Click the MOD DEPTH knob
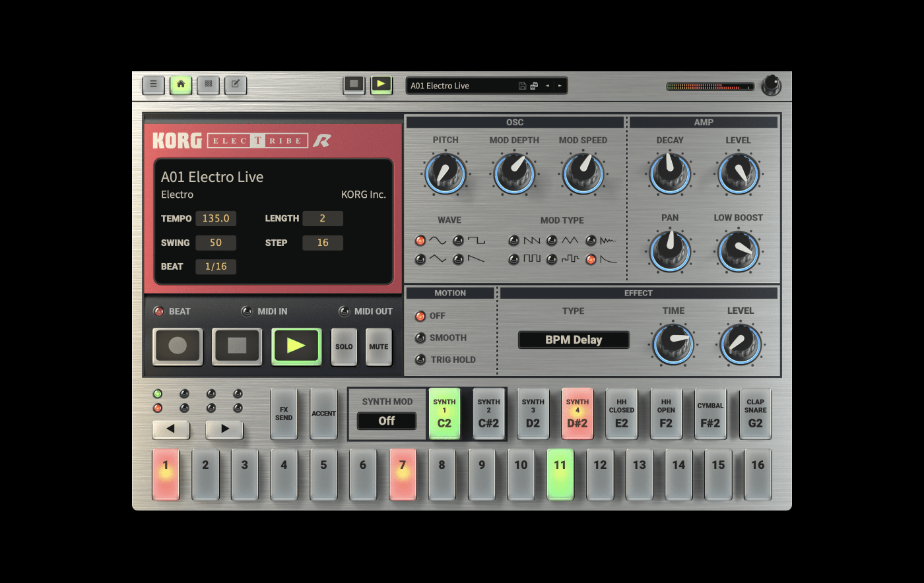This screenshot has height=583, width=924. point(514,174)
